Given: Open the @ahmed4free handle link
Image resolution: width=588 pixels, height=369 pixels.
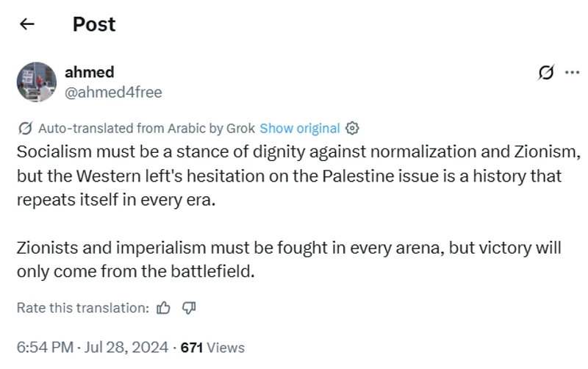Looking at the screenshot, I should tap(113, 92).
